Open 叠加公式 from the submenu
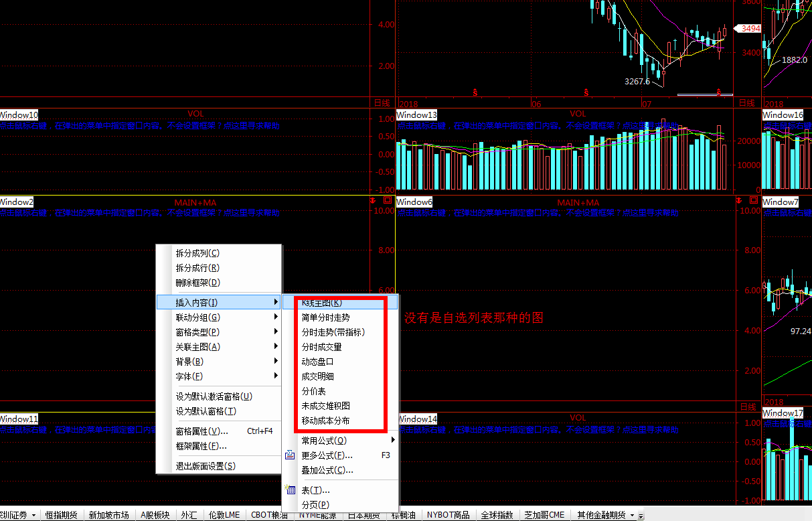The height and width of the screenshot is (521, 812). click(x=341, y=470)
